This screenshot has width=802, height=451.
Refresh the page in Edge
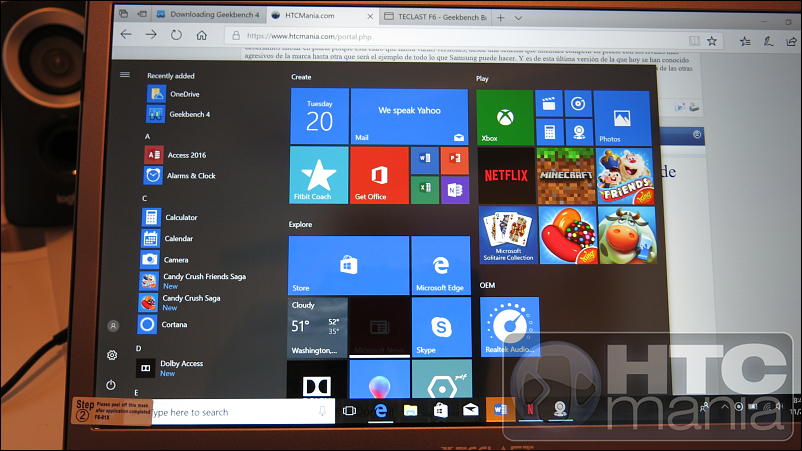pos(176,35)
